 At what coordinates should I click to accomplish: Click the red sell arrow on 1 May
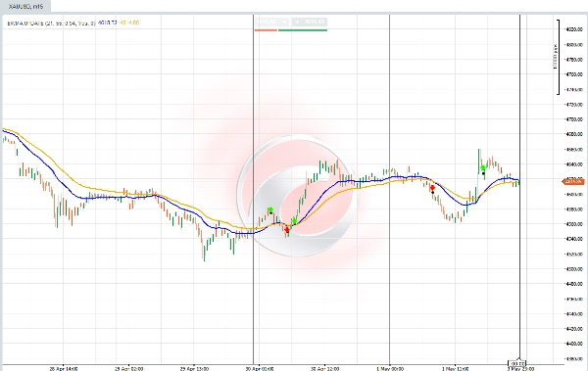click(x=432, y=188)
